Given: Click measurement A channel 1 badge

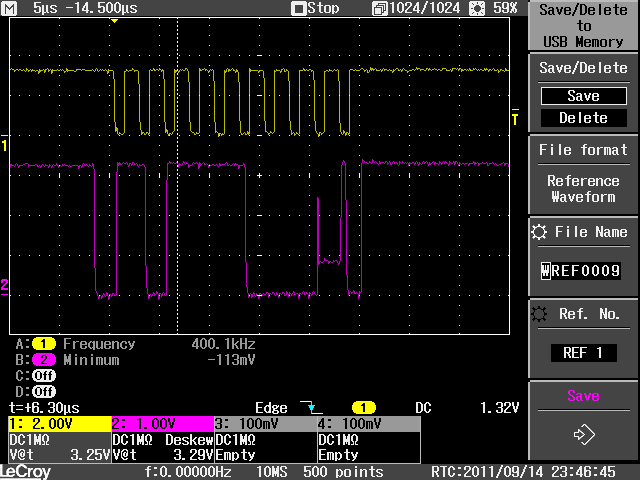Looking at the screenshot, I should tap(44, 344).
